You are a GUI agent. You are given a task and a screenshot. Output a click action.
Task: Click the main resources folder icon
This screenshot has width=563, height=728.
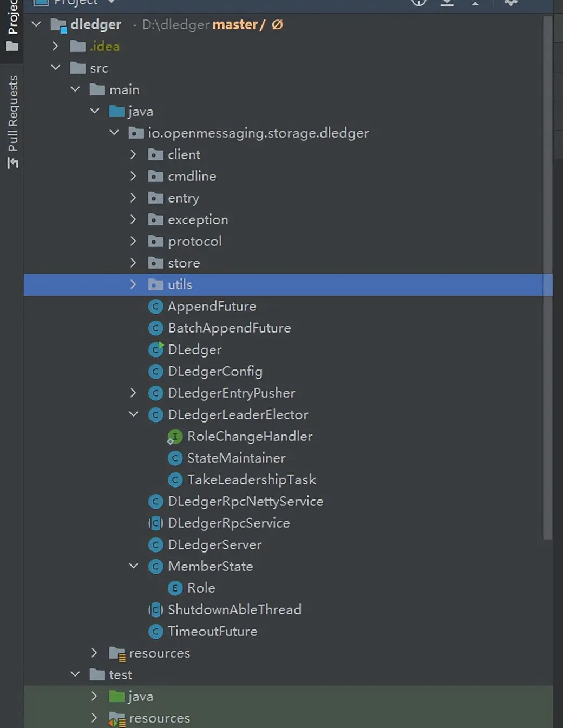coord(117,654)
